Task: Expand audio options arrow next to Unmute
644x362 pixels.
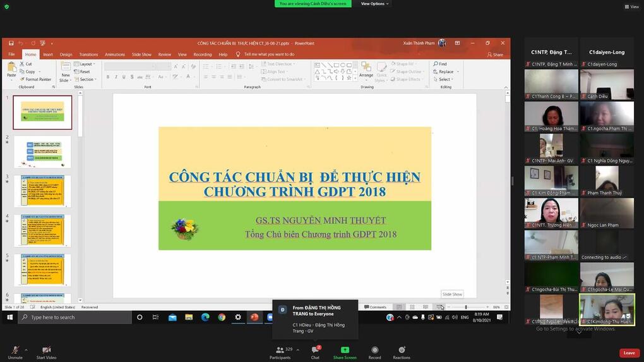Action: (x=27, y=350)
